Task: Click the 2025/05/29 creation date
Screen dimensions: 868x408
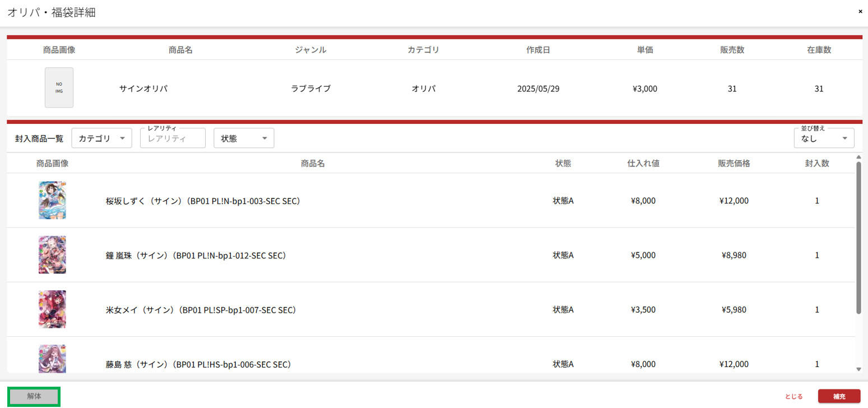Action: click(x=539, y=89)
